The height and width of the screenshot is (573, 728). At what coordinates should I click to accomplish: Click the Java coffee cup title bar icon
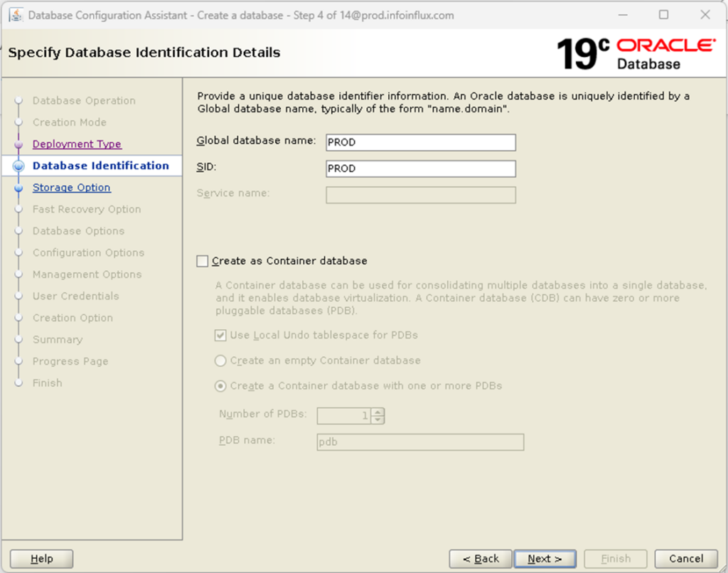(x=17, y=14)
